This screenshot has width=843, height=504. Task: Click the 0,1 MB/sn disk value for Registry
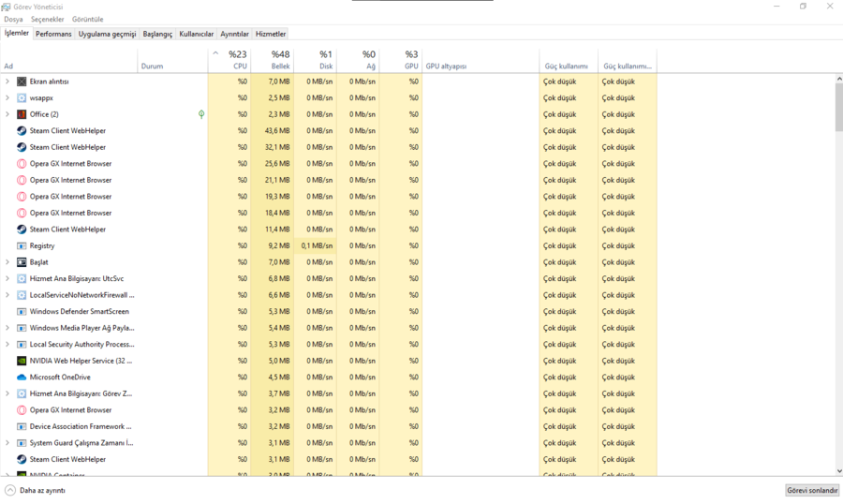(317, 245)
